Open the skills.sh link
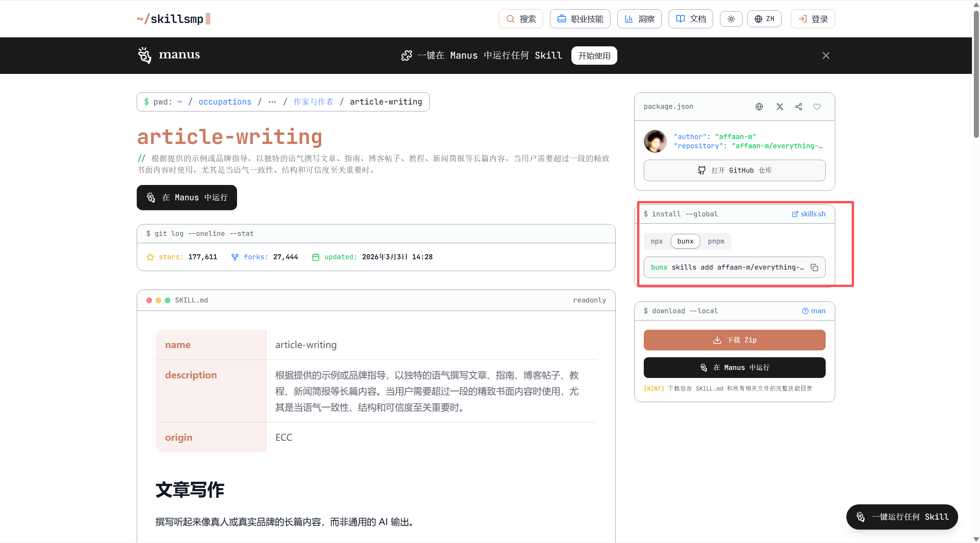This screenshot has height=543, width=980. (808, 214)
